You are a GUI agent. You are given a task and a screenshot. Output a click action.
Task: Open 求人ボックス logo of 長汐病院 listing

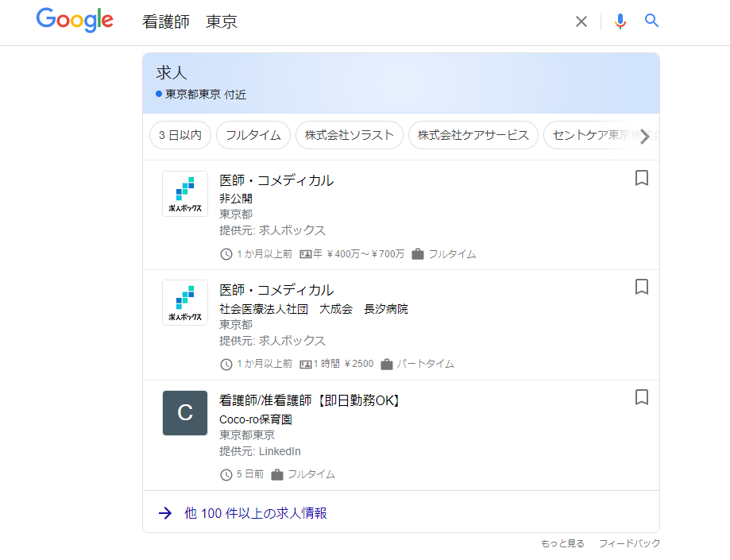pos(185,303)
